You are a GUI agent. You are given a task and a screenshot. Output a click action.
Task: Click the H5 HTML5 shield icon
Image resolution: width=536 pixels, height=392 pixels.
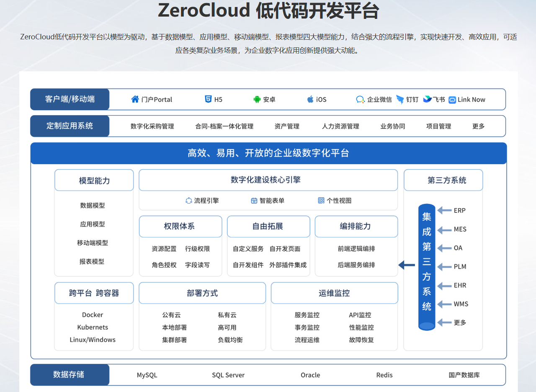208,99
